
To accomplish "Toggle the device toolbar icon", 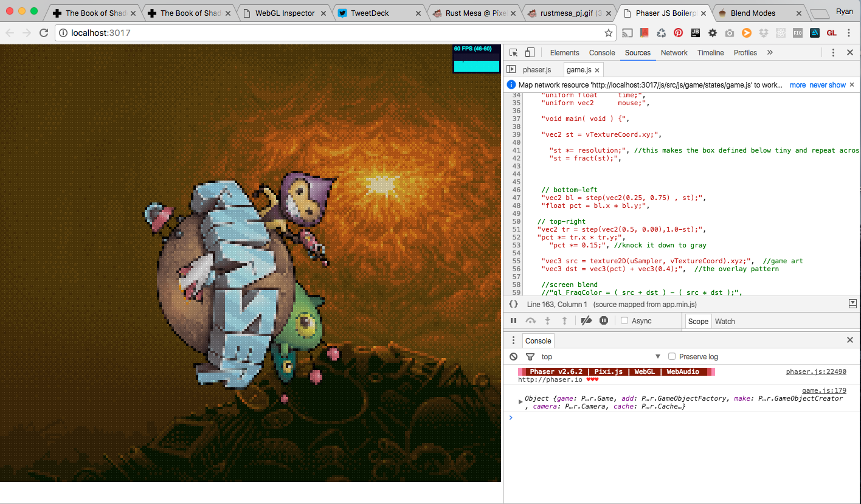I will [530, 53].
